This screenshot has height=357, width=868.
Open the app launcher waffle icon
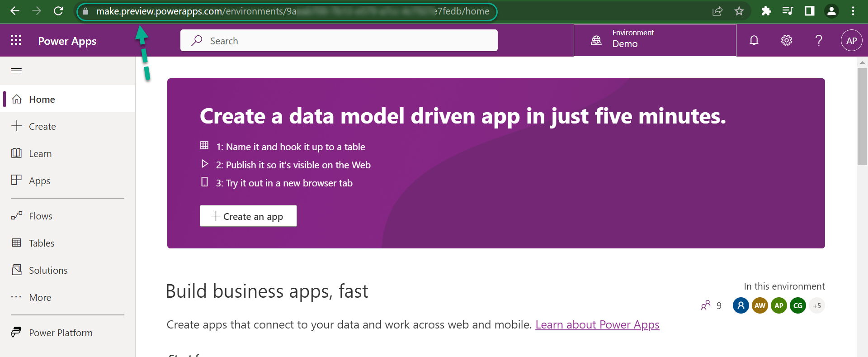(16, 40)
